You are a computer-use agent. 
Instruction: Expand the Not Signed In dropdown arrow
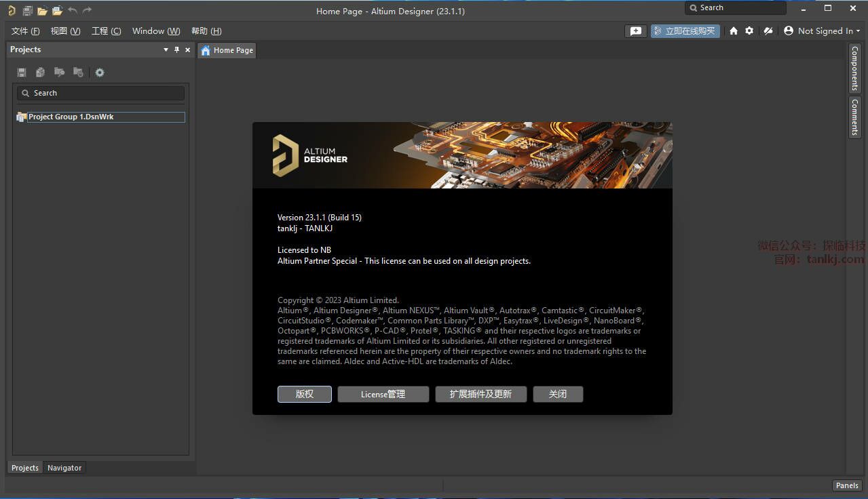click(x=858, y=31)
